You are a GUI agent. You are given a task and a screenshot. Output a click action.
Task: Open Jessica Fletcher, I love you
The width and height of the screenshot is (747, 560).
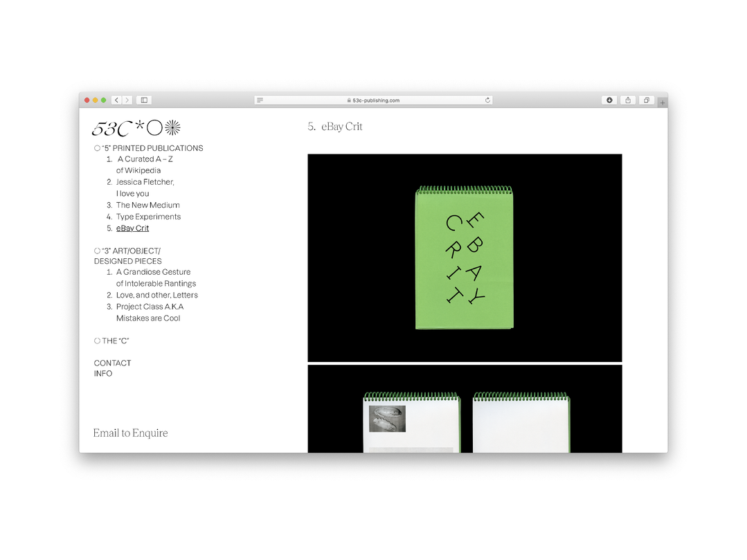(x=145, y=188)
